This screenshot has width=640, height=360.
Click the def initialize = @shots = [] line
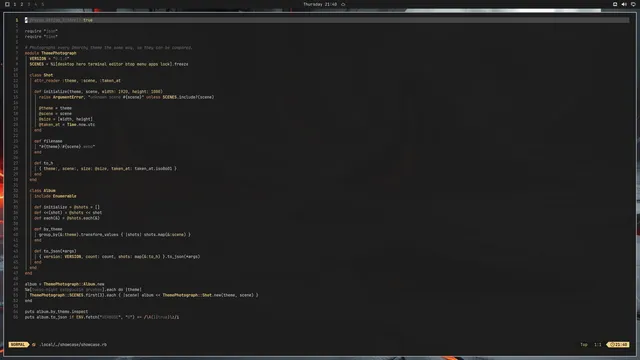[67, 207]
